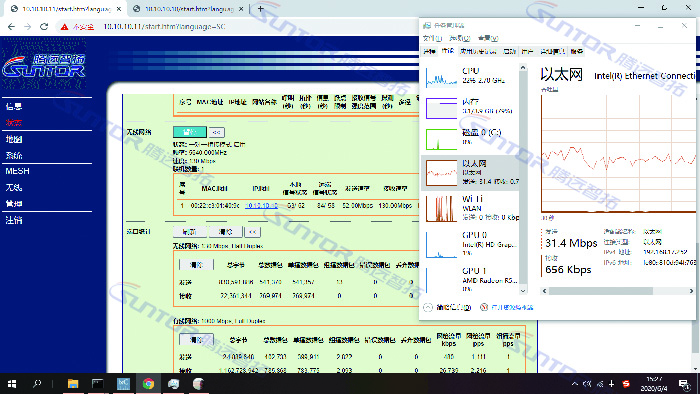Collapse port statistics section with << button

pyautogui.click(x=253, y=232)
